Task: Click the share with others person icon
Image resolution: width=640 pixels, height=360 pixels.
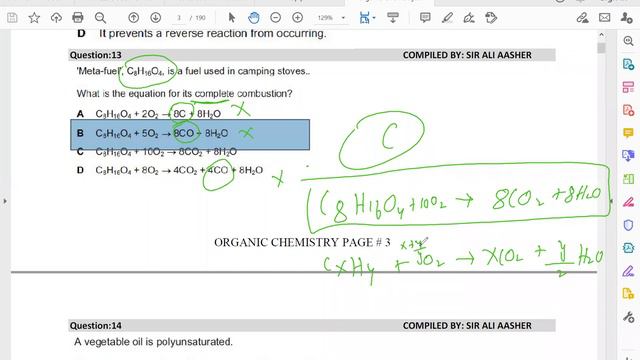Action: point(627,18)
